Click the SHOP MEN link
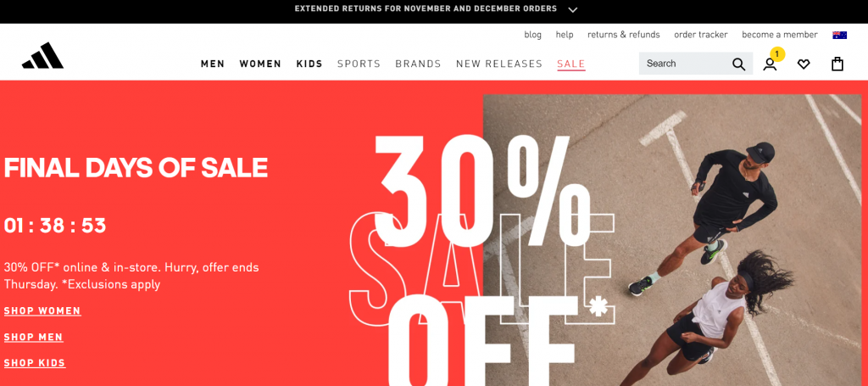Screen dimensions: 868x386 (x=33, y=337)
